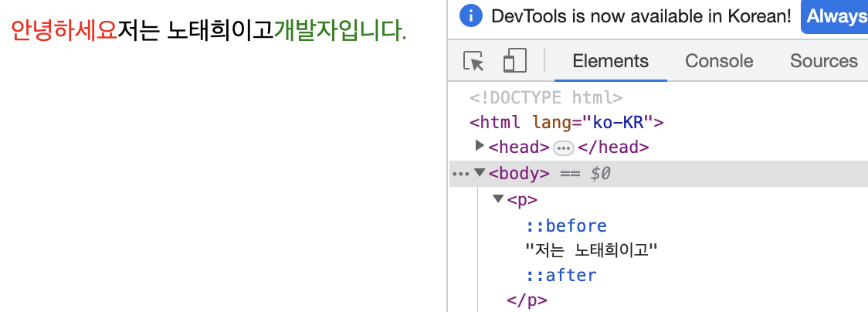Click the blue info icon in the notification
Viewport: 868px width, 312px height.
pos(471,16)
